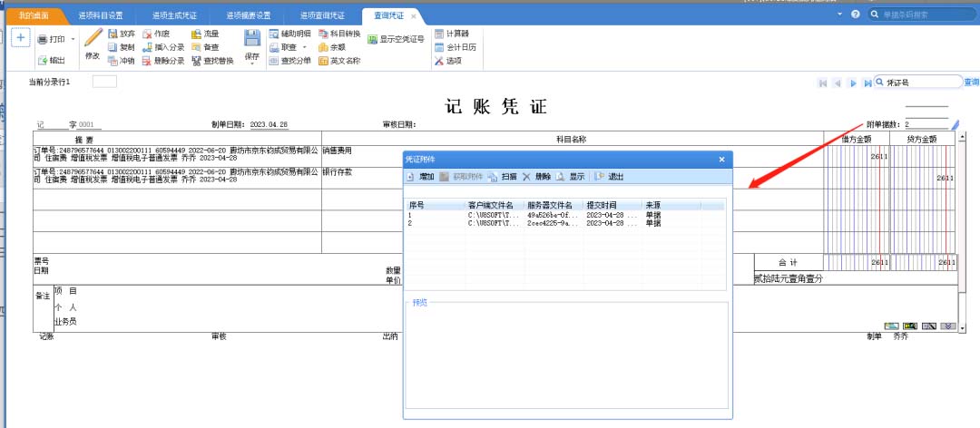This screenshot has height=428, width=980.
Task: Close the 查询凭证 tab
Action: click(413, 16)
